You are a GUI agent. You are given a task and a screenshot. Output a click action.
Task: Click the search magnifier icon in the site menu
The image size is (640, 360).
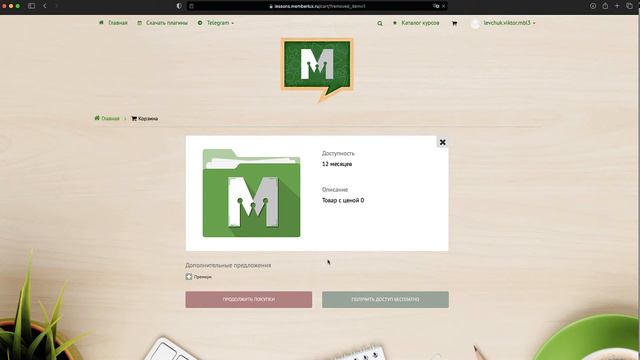380,24
